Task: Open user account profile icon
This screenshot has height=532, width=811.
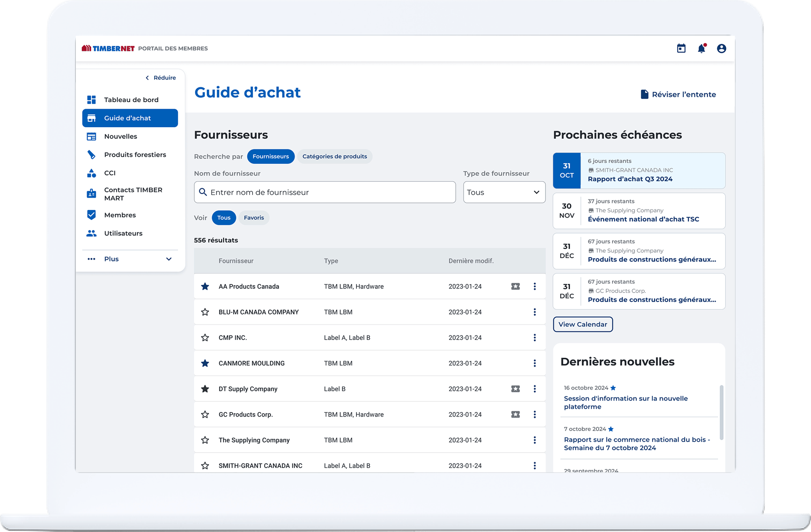Action: click(x=721, y=48)
